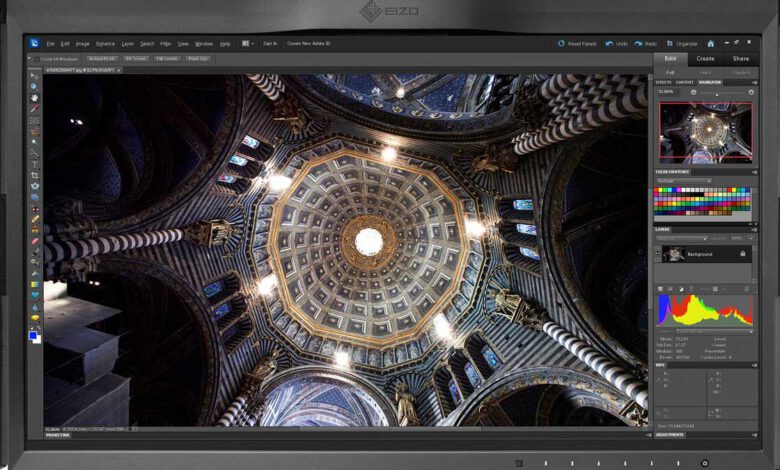Open the Filter menu
Screen dimensions: 780x470
[166, 44]
